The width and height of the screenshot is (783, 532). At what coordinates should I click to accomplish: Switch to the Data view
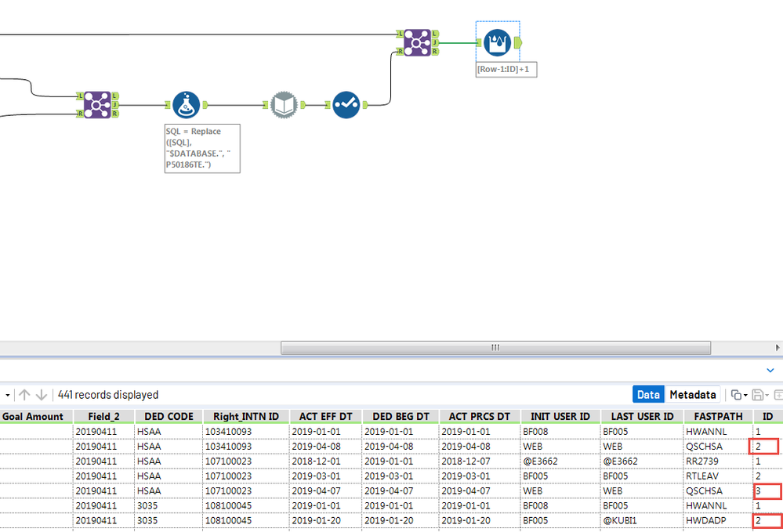[x=647, y=395]
